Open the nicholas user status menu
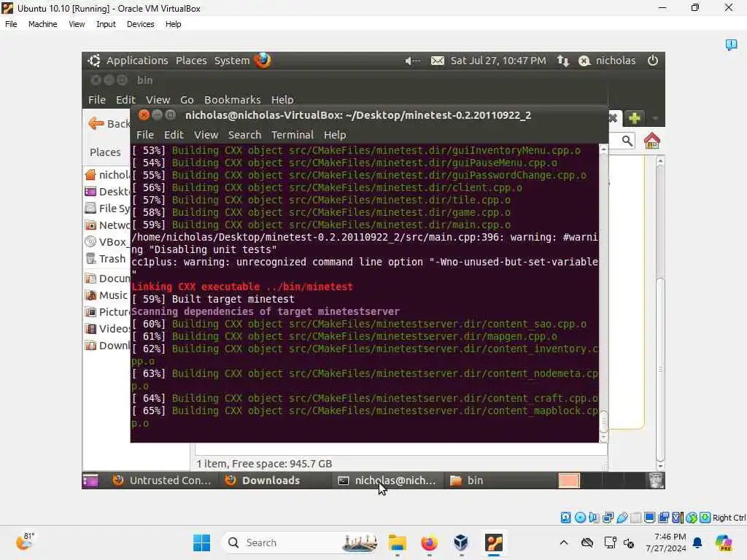Viewport: 747px width, 560px height. [607, 61]
